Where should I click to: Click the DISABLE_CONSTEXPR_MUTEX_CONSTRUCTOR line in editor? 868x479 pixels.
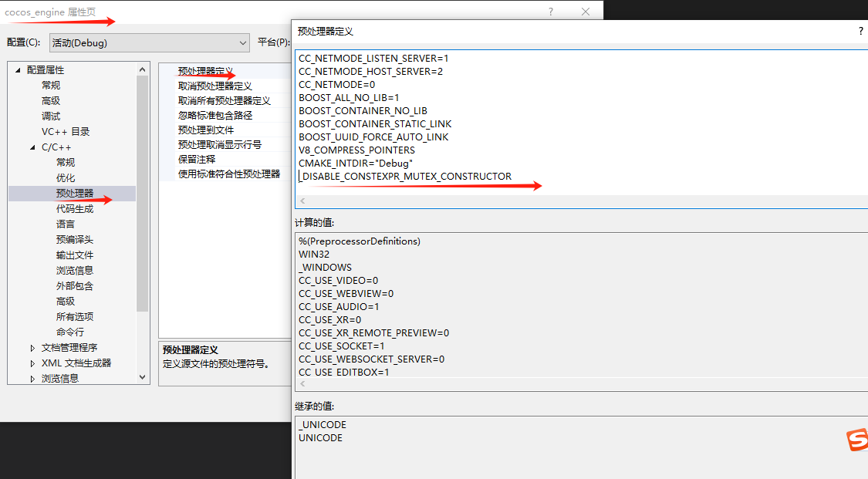coord(407,177)
